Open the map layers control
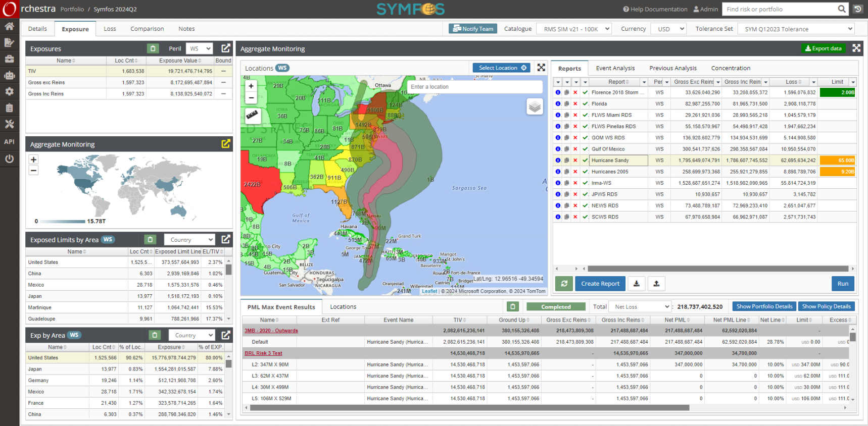Screen dimensions: 868x426 [x=535, y=107]
